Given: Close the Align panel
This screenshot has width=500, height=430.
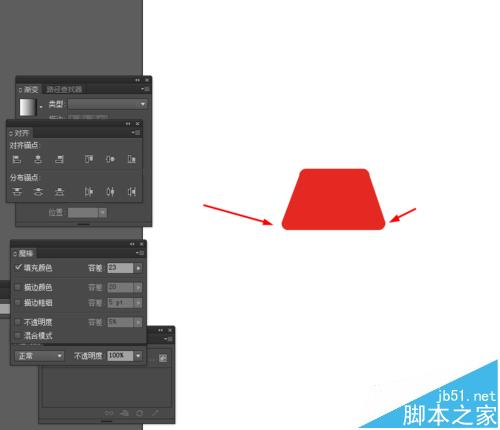Looking at the screenshot, I should click(x=138, y=124).
